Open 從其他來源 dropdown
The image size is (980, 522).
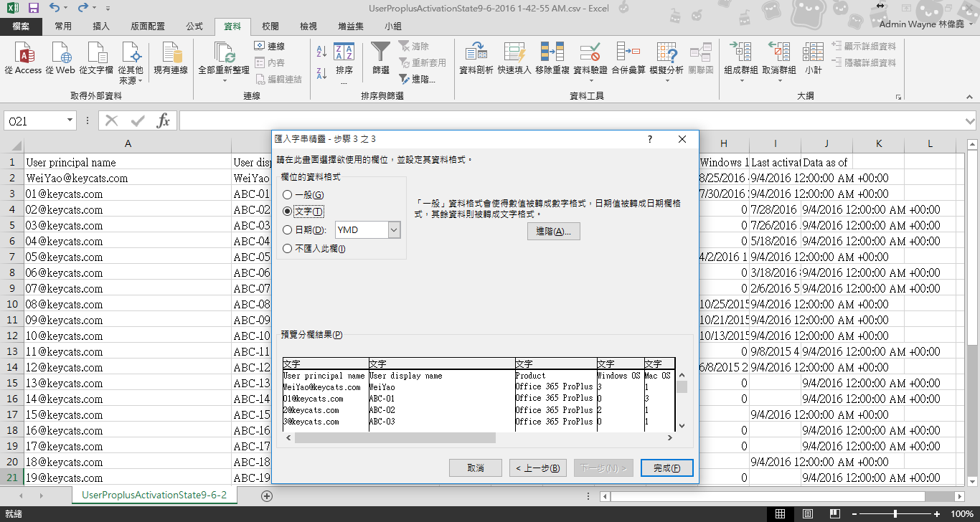click(131, 63)
